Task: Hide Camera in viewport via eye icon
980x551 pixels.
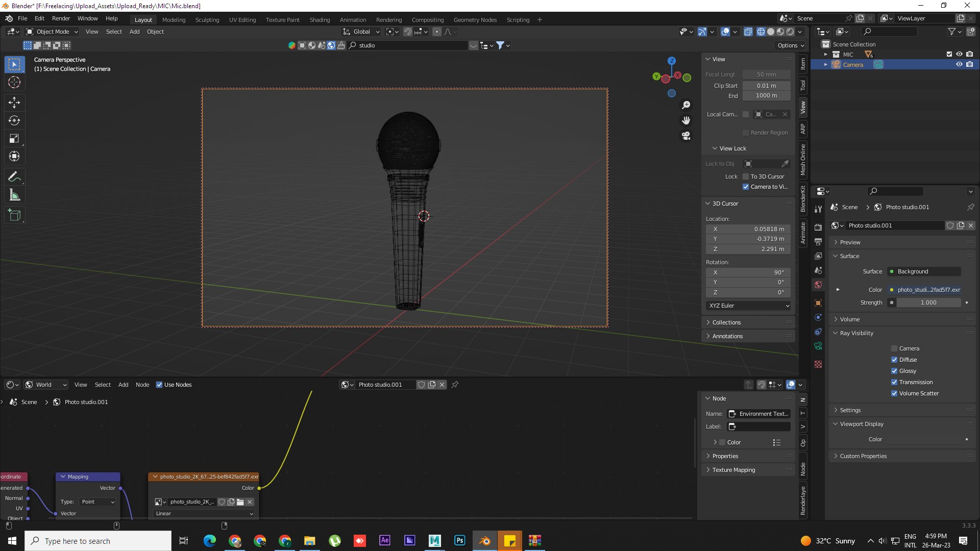Action: (959, 64)
